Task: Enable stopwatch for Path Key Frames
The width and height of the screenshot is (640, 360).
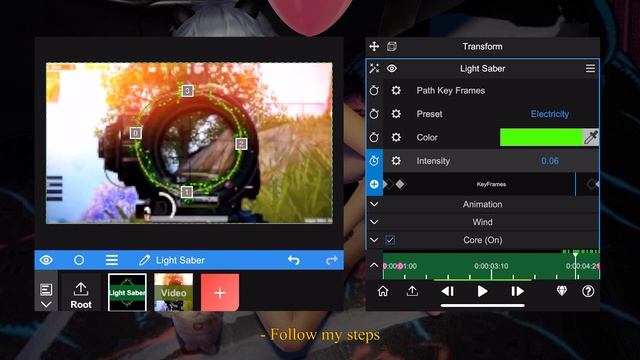Action: coord(374,91)
